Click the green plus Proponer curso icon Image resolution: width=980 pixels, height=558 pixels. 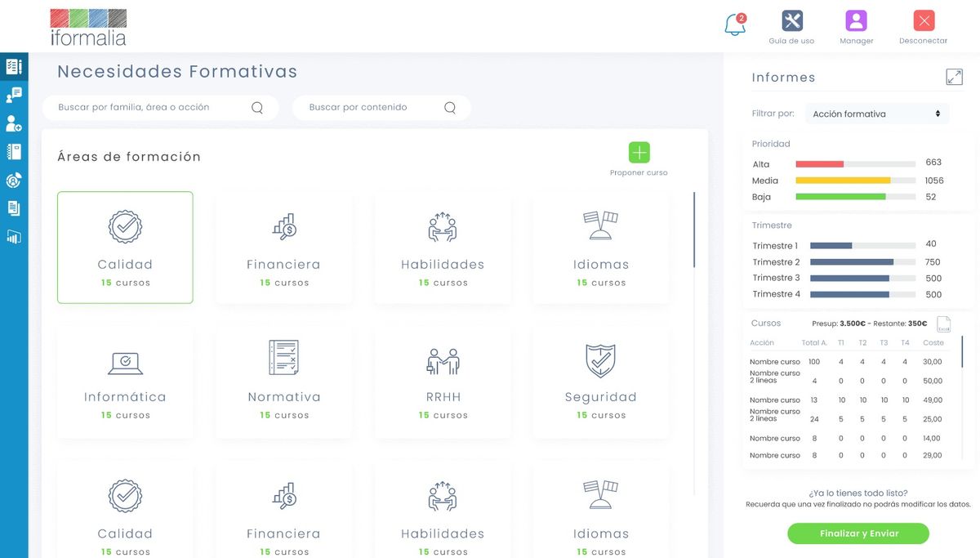point(639,153)
